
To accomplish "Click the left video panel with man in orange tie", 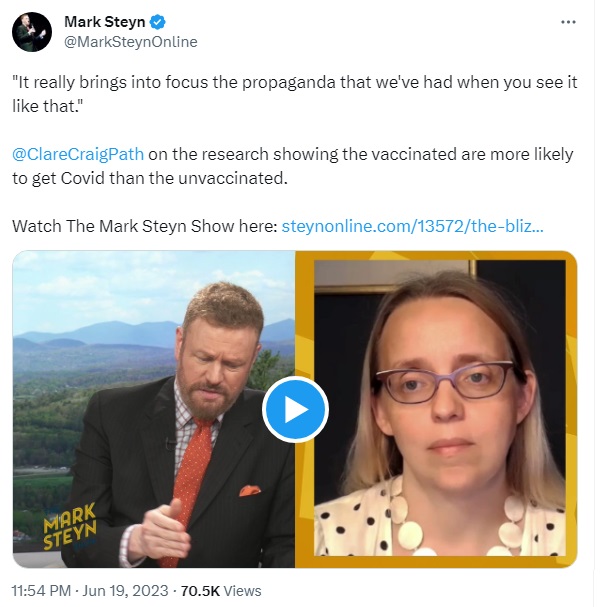I will point(154,409).
